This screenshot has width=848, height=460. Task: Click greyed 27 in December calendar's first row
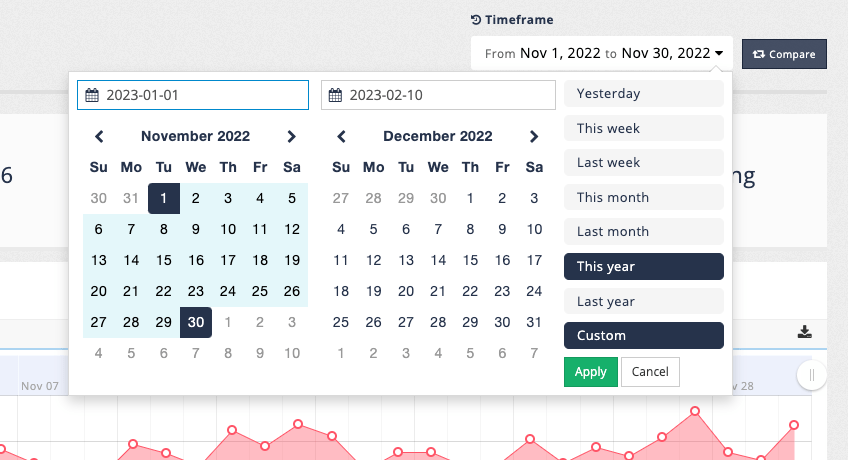[x=341, y=198]
